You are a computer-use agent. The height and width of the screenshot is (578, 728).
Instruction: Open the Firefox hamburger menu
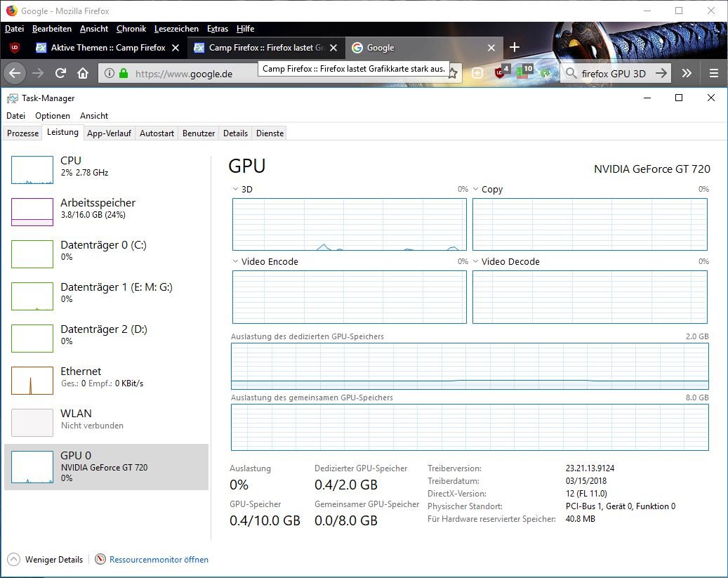714,73
